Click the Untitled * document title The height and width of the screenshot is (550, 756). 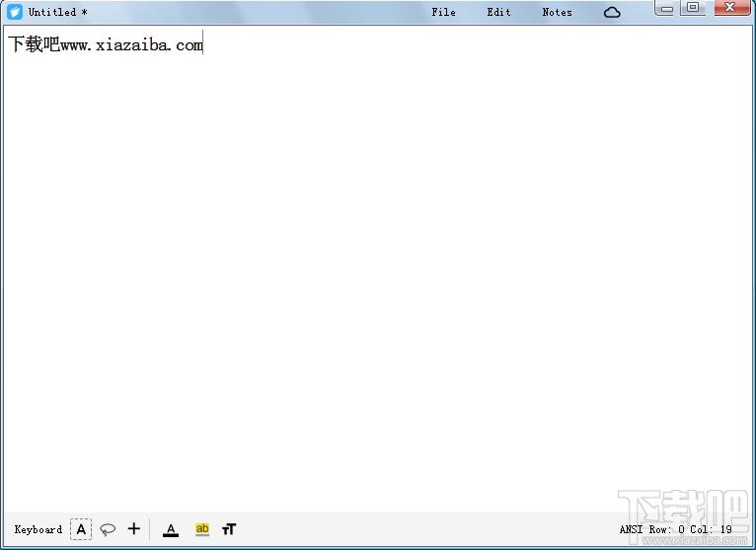tap(57, 12)
